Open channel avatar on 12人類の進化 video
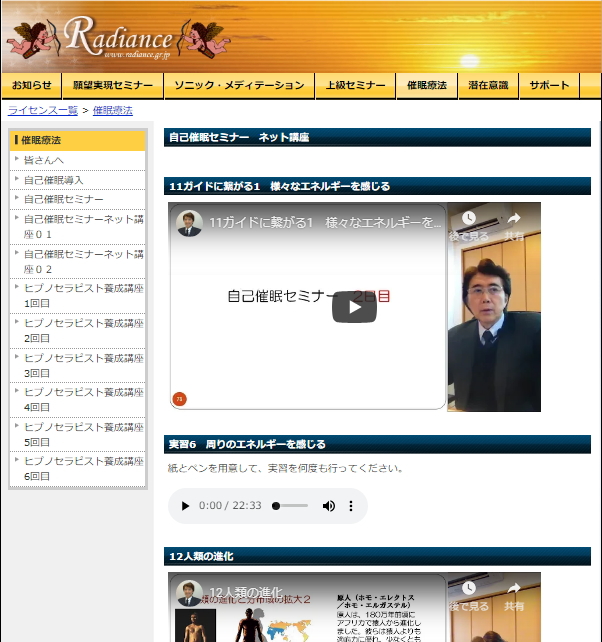Image resolution: width=602 pixels, height=642 pixels. pyautogui.click(x=189, y=593)
